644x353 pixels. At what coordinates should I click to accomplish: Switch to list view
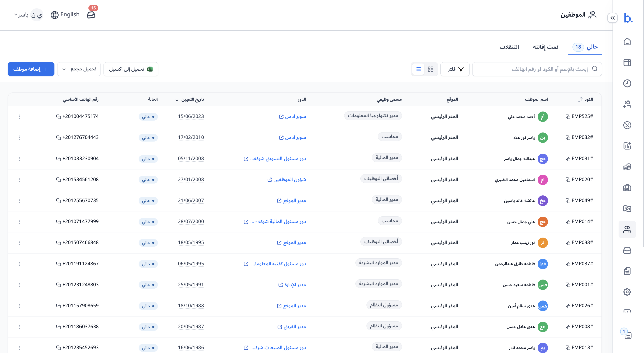click(x=418, y=69)
